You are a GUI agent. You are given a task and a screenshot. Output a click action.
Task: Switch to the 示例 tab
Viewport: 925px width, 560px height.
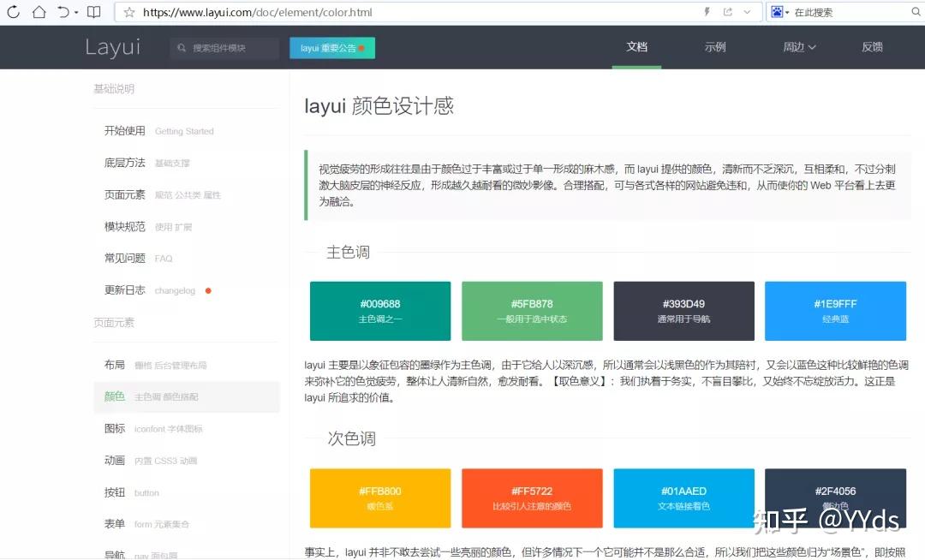pyautogui.click(x=714, y=47)
